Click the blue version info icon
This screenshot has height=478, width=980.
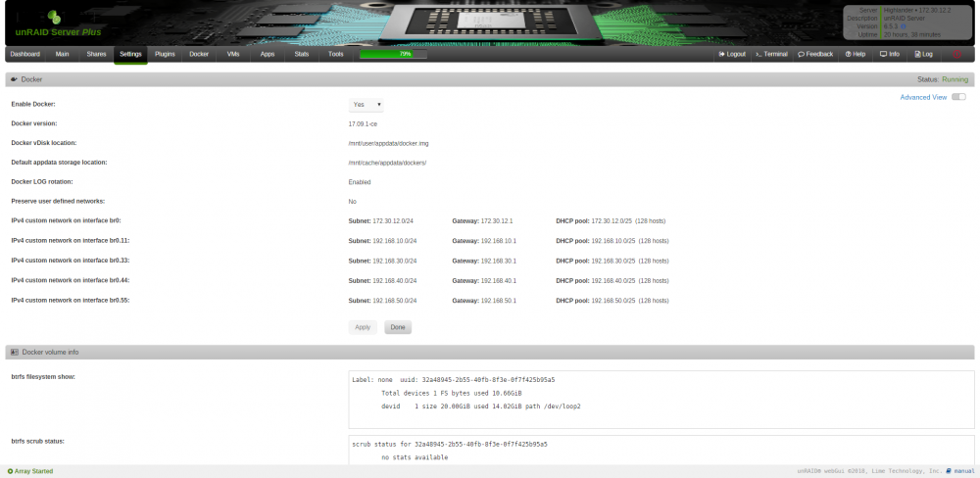point(904,26)
